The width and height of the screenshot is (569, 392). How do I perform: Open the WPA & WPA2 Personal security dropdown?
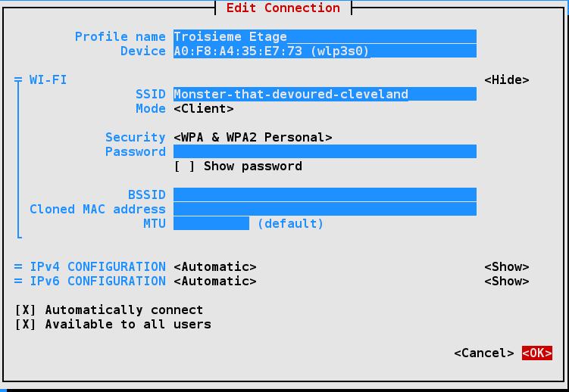click(252, 137)
